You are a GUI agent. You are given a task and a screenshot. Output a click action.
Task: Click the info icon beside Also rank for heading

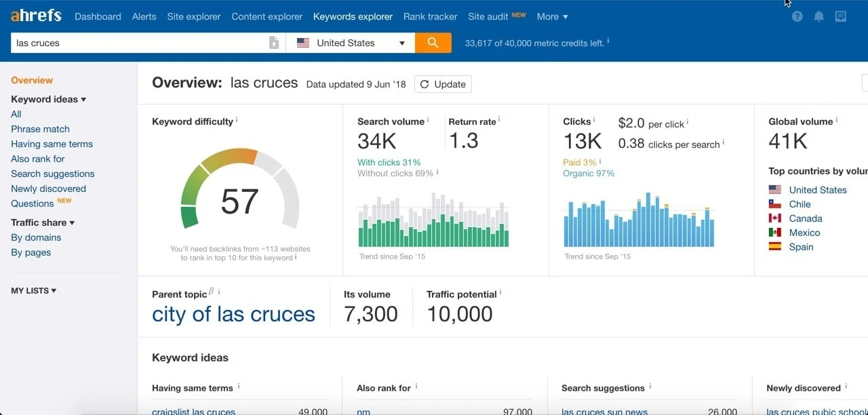(416, 387)
